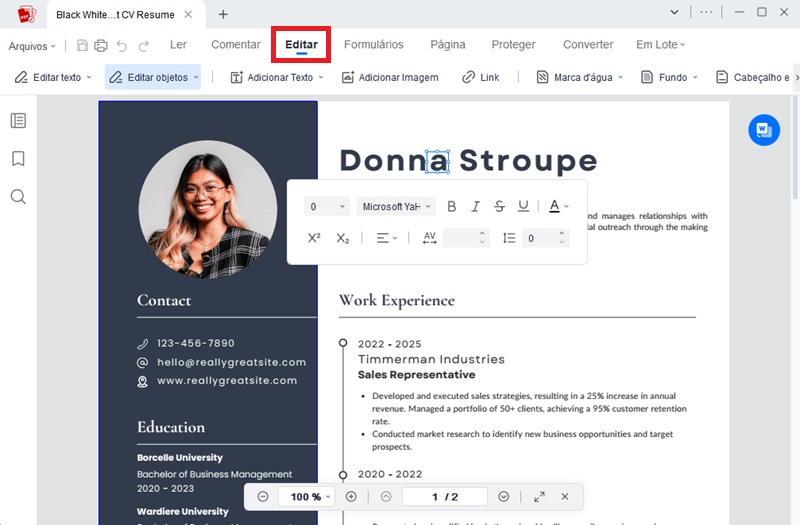Screen dimensions: 800x525
Task: Open the Microsoft YaHei font dropdown
Action: tap(396, 207)
